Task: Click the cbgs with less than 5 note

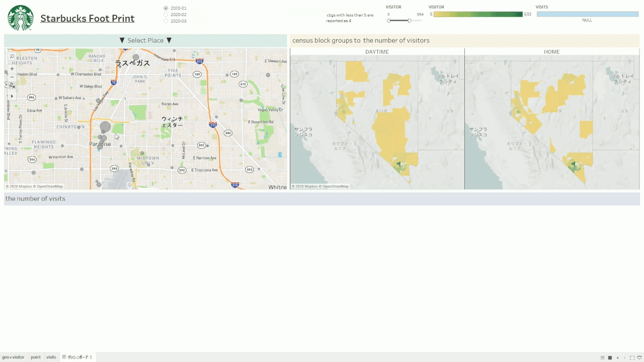Action: (x=350, y=18)
